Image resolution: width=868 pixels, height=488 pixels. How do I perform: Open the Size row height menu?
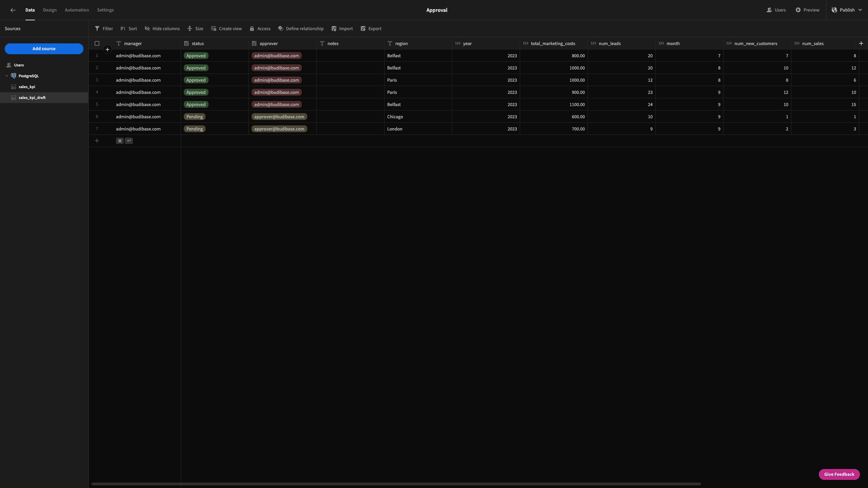(x=195, y=28)
